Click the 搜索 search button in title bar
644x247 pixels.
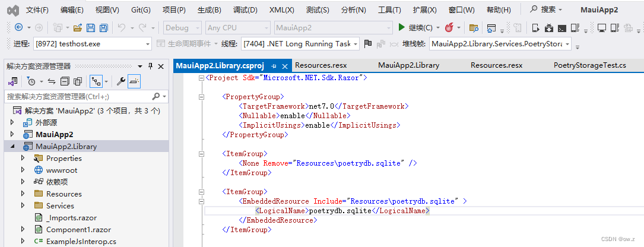pyautogui.click(x=546, y=10)
